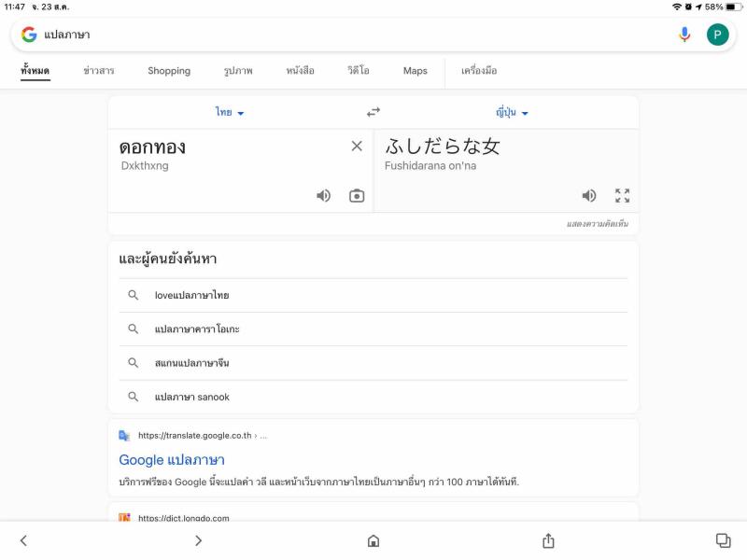The image size is (747, 560).
Task: Swap languages with the arrows icon
Action: (x=373, y=112)
